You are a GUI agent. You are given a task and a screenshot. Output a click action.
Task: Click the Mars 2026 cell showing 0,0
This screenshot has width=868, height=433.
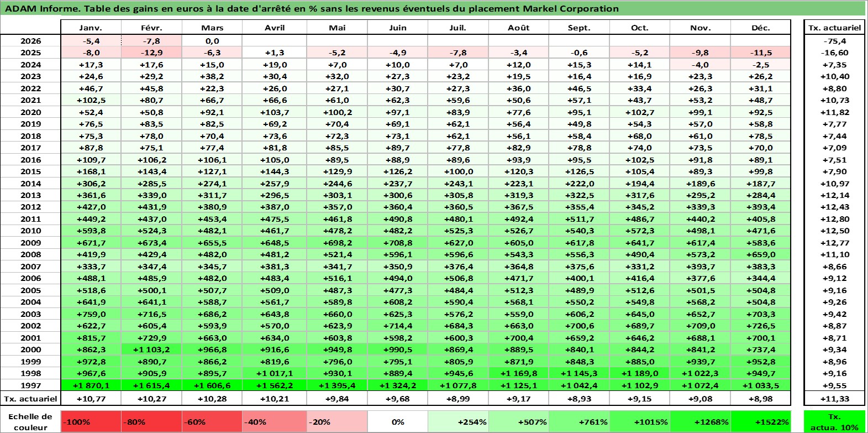[212, 41]
